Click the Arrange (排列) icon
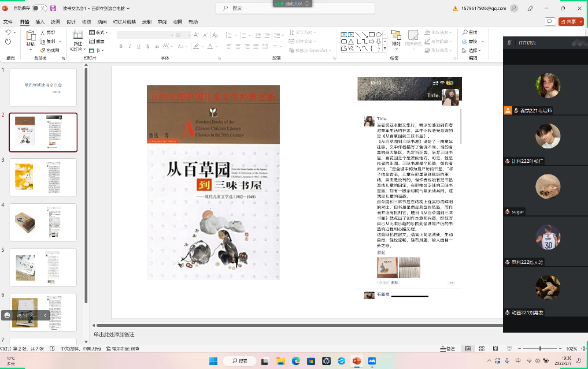This screenshot has width=588, height=369. tap(396, 36)
